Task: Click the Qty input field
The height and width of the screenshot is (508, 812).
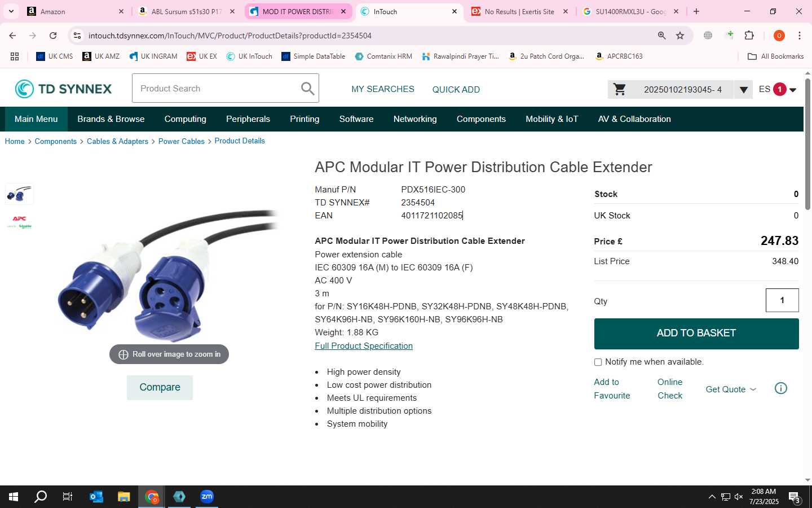Action: click(x=782, y=300)
